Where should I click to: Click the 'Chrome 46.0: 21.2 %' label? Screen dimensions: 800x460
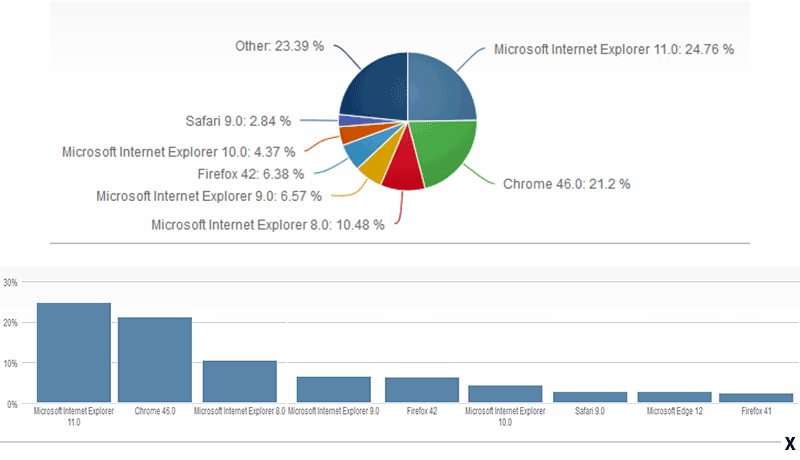[x=566, y=184]
